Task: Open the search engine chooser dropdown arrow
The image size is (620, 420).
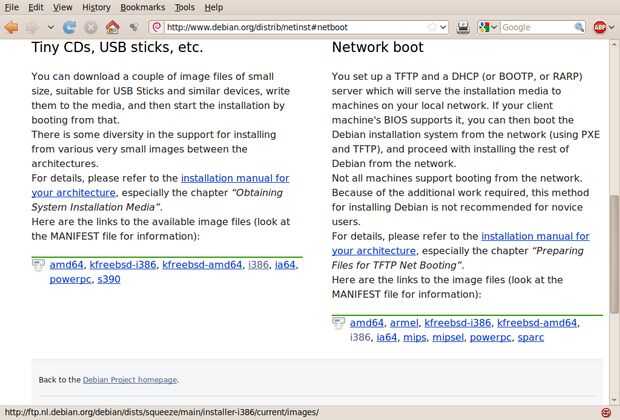Action: (x=494, y=27)
